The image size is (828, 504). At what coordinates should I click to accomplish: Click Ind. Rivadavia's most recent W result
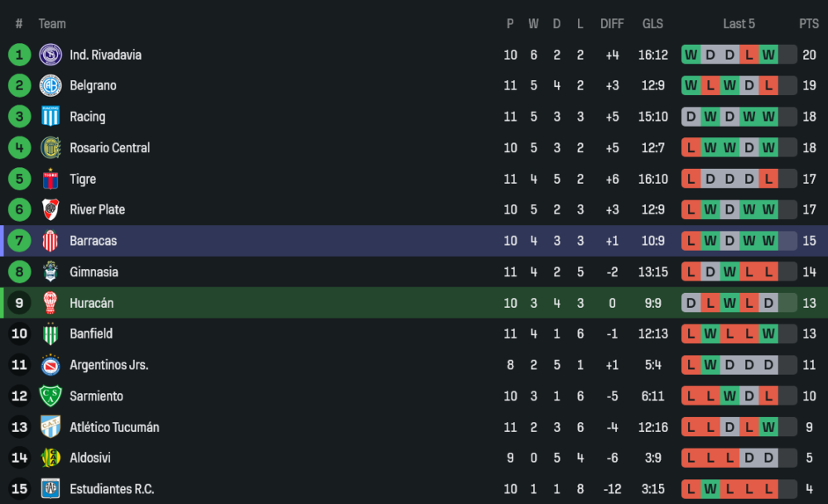pos(768,55)
